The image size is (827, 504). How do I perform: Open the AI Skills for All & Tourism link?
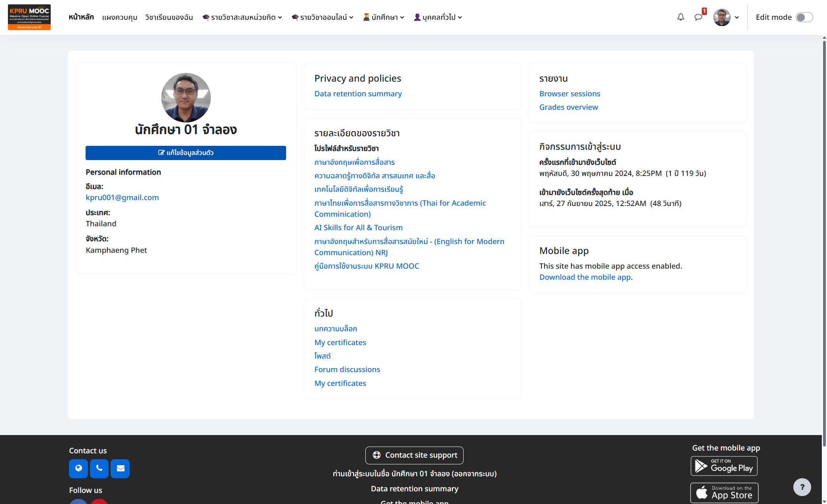click(358, 227)
